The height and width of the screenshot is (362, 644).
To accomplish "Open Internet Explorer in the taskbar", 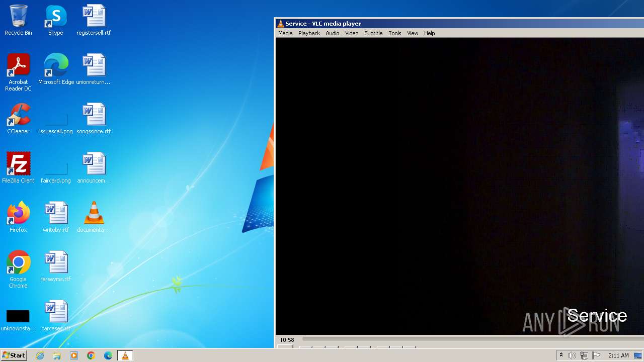I will [x=40, y=355].
